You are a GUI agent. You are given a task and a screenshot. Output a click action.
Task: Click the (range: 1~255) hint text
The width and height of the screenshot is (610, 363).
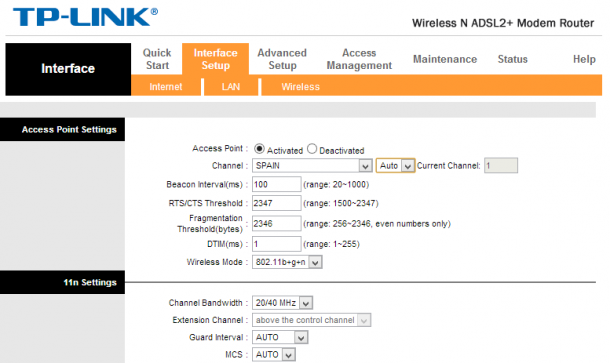pyautogui.click(x=331, y=244)
